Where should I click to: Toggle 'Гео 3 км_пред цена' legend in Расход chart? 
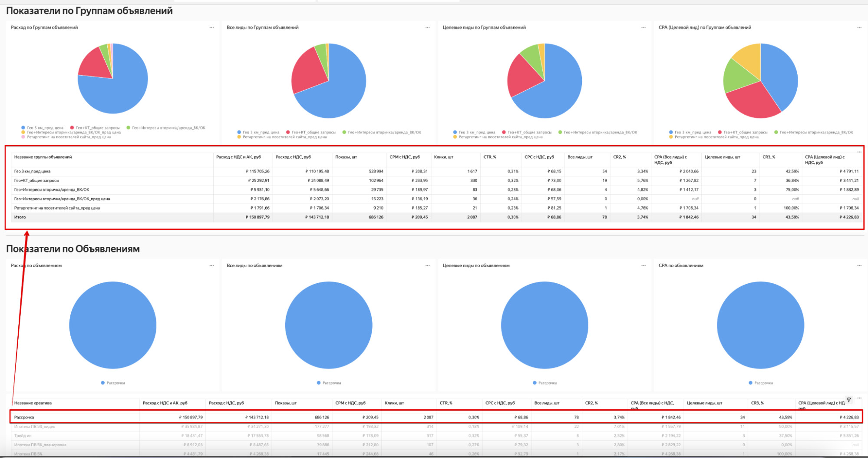(x=45, y=128)
